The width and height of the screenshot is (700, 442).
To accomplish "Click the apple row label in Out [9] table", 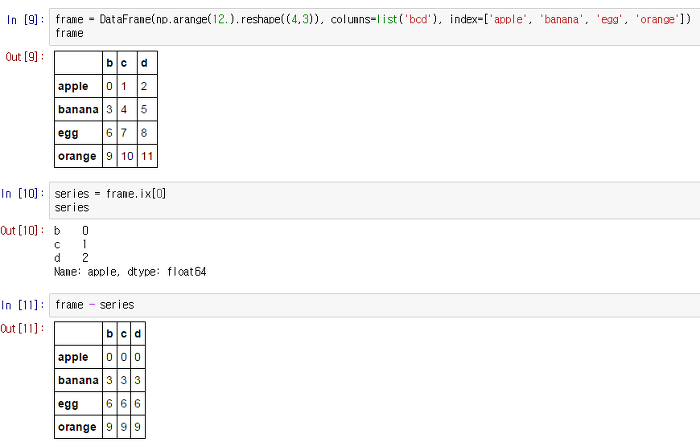I will coord(79,86).
